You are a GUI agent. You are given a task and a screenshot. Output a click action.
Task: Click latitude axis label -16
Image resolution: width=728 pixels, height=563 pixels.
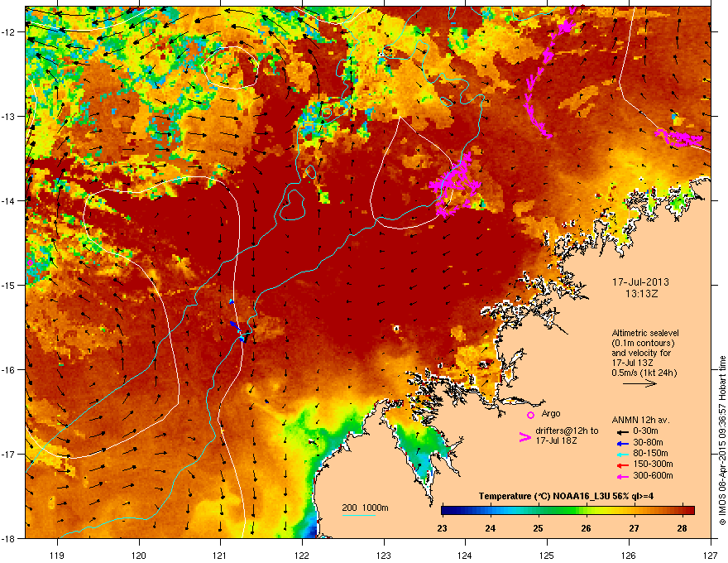(8, 370)
